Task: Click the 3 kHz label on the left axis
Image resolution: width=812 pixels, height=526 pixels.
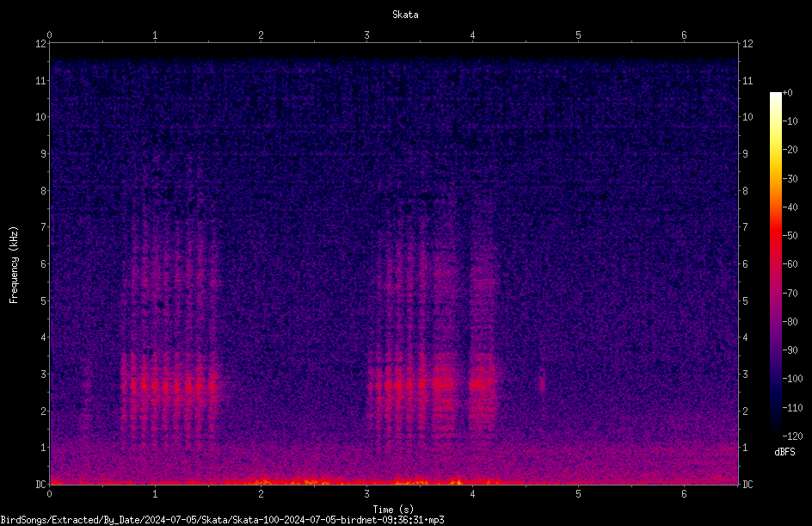Action: pos(44,374)
